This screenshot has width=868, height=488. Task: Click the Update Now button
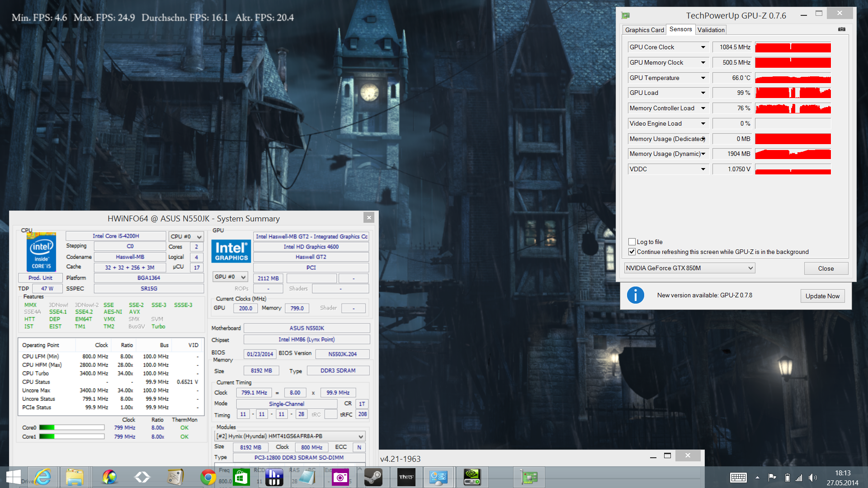point(822,296)
